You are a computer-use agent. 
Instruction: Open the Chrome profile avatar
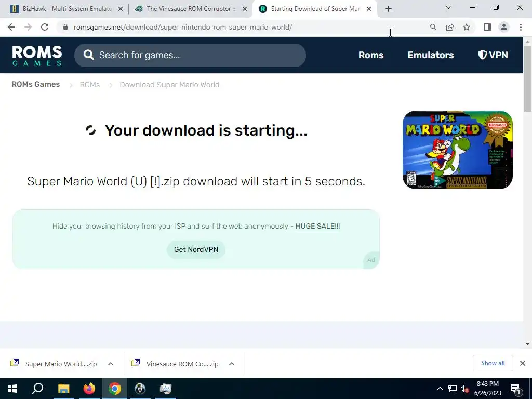click(504, 27)
